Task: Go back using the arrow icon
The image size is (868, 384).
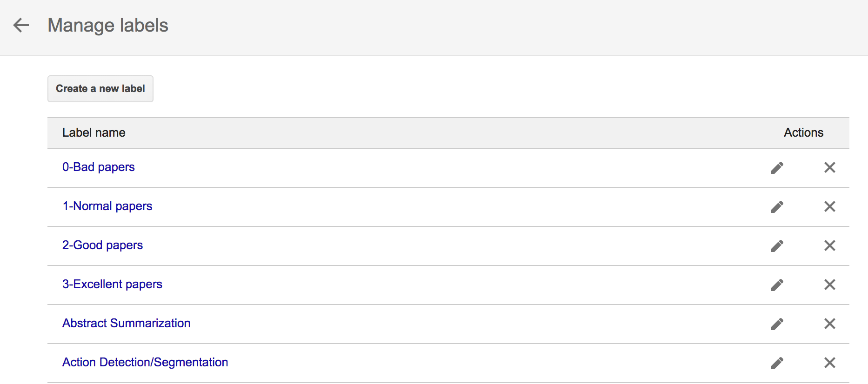Action: [x=21, y=25]
